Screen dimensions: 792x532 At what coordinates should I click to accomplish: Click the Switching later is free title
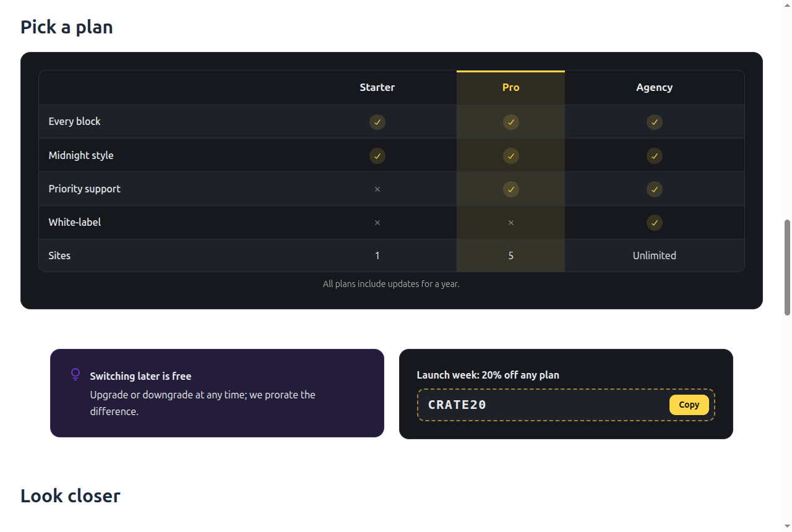tap(140, 376)
